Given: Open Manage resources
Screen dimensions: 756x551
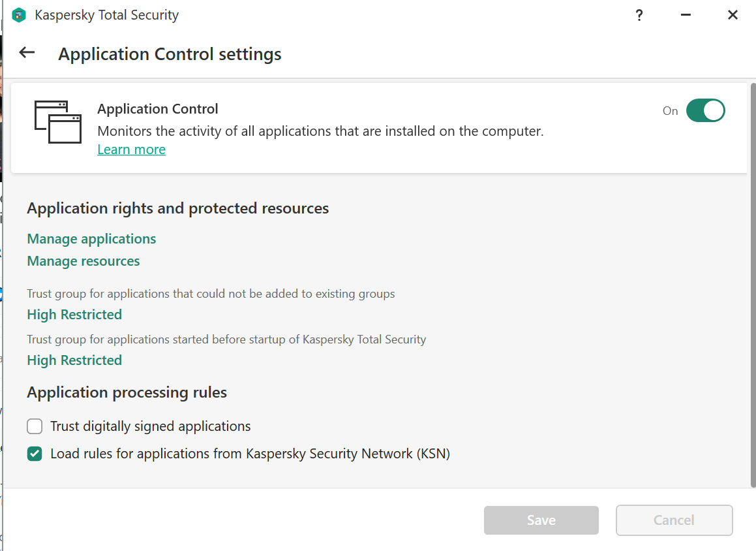Looking at the screenshot, I should (x=83, y=261).
